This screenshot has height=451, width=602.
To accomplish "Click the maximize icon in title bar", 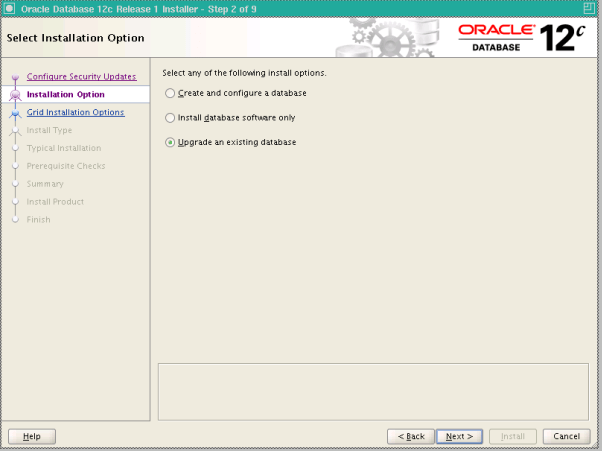I will (589, 8).
